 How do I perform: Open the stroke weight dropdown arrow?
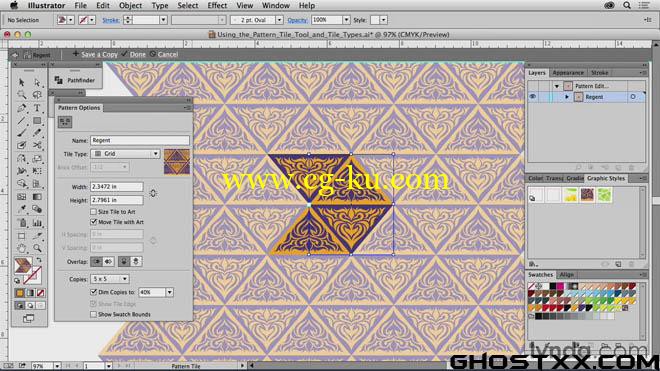(163, 20)
